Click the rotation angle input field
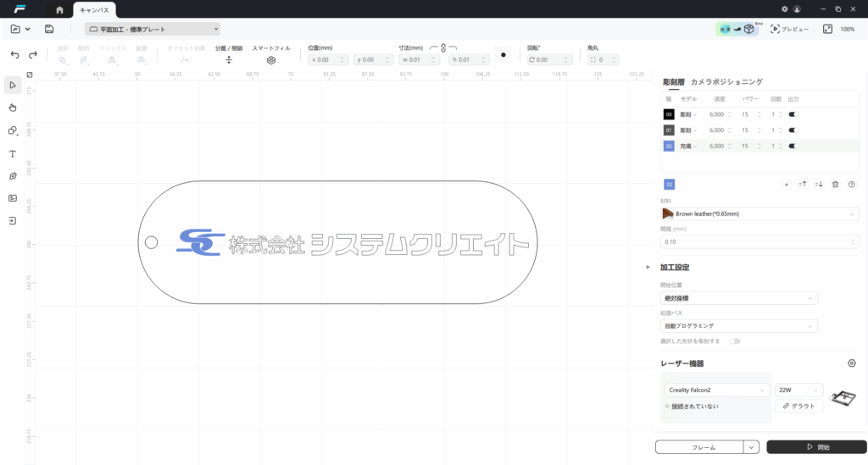Image resolution: width=868 pixels, height=465 pixels. (548, 60)
